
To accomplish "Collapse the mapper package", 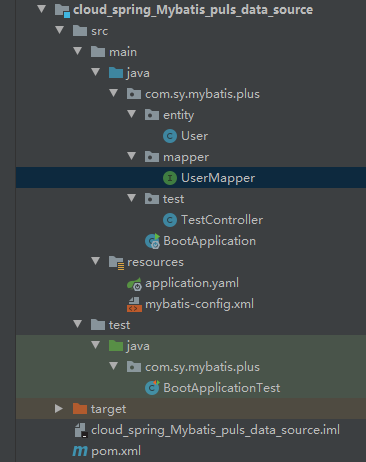I will click(x=131, y=156).
